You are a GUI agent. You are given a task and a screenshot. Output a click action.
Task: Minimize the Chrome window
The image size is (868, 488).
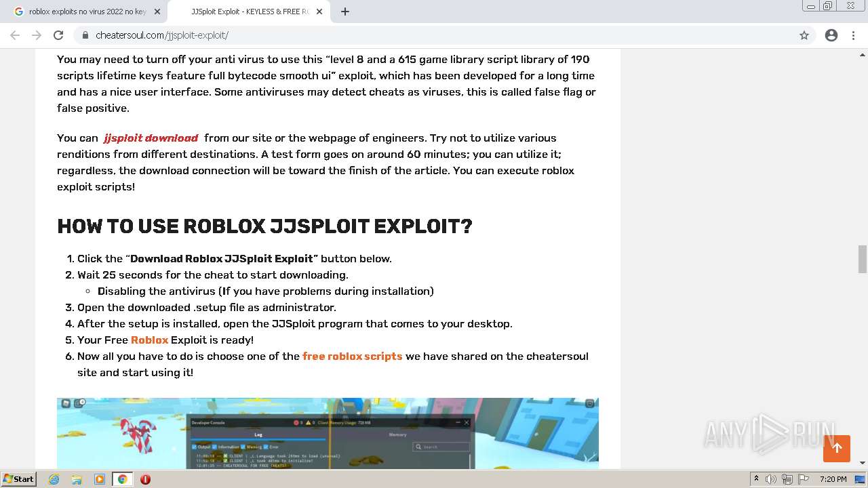[x=810, y=5]
